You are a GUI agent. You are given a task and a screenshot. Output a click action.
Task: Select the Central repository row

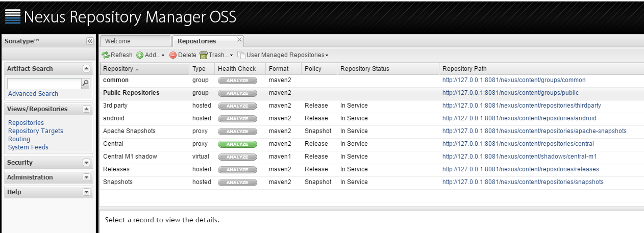[x=372, y=144]
